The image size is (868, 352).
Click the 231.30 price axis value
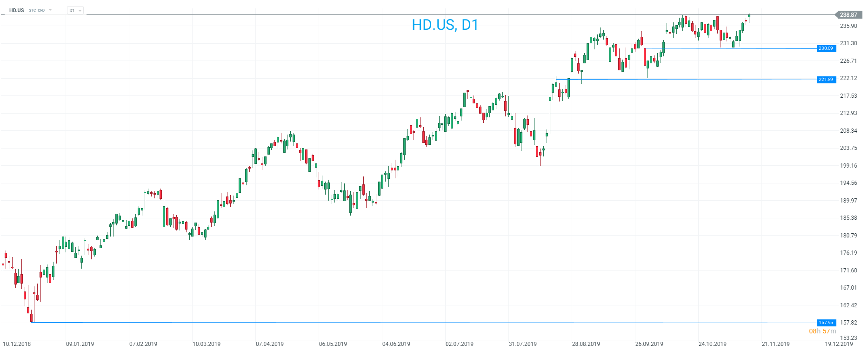pos(848,43)
